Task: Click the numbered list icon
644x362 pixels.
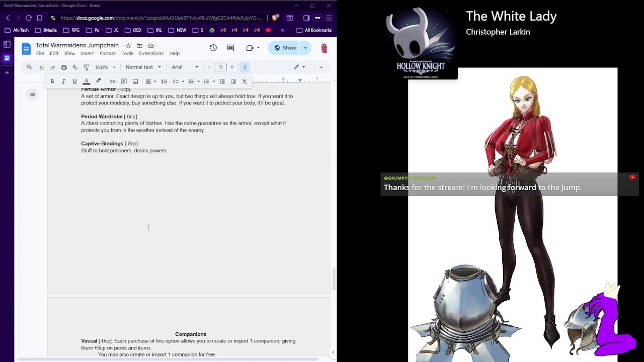Action: 207,81
